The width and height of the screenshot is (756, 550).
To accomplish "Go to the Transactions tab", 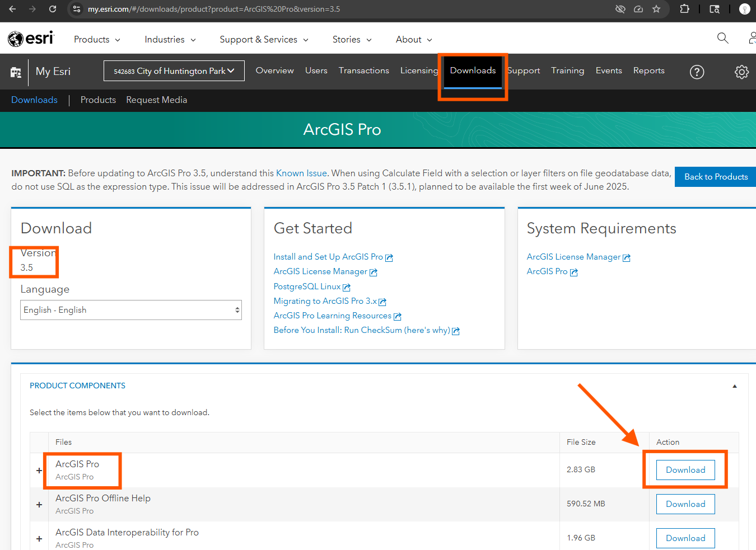I will 363,70.
